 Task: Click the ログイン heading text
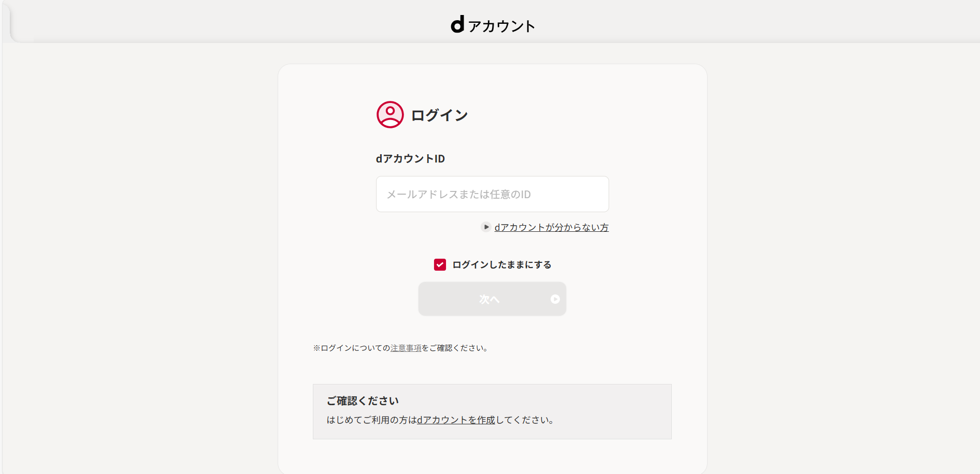click(x=439, y=115)
